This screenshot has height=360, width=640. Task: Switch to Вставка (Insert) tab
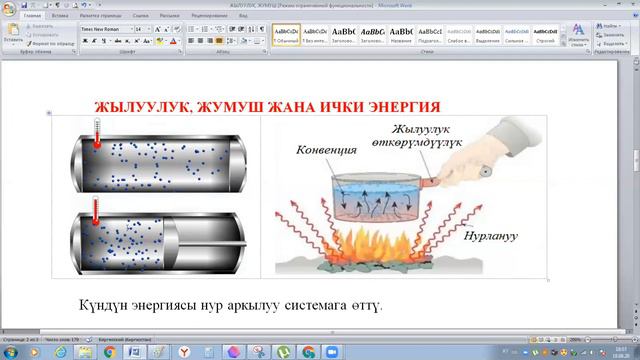pyautogui.click(x=60, y=16)
